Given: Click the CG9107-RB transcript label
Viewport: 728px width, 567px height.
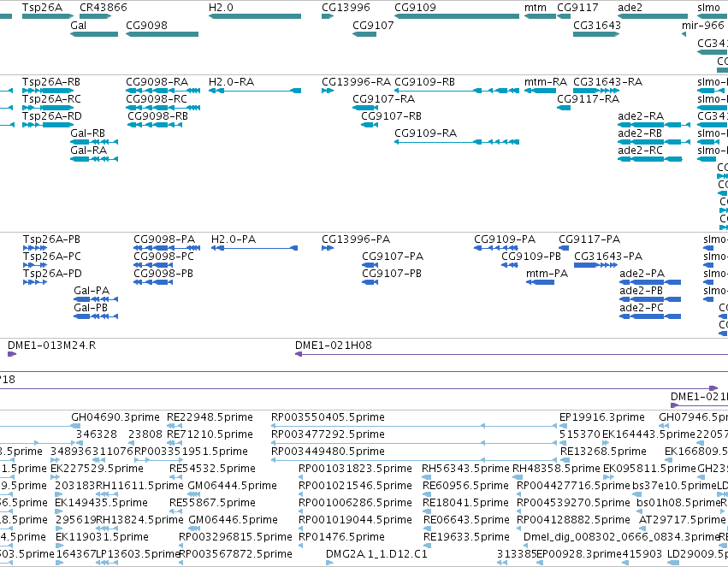Looking at the screenshot, I should tap(392, 116).
